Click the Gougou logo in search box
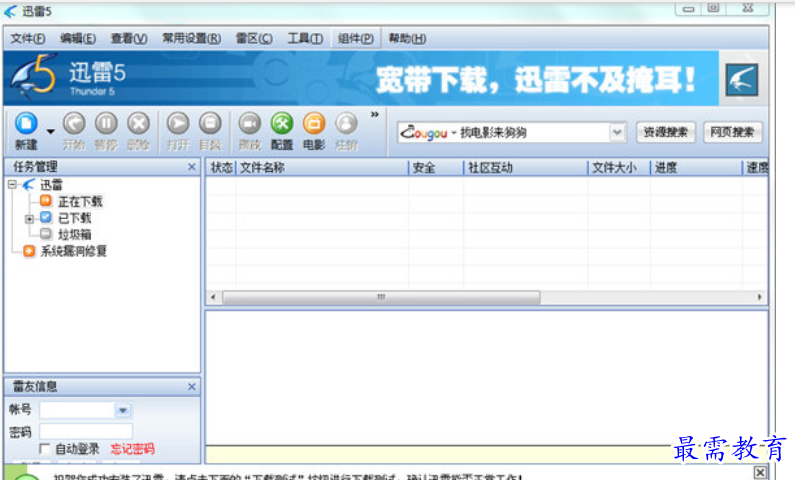795x480 pixels. point(423,133)
